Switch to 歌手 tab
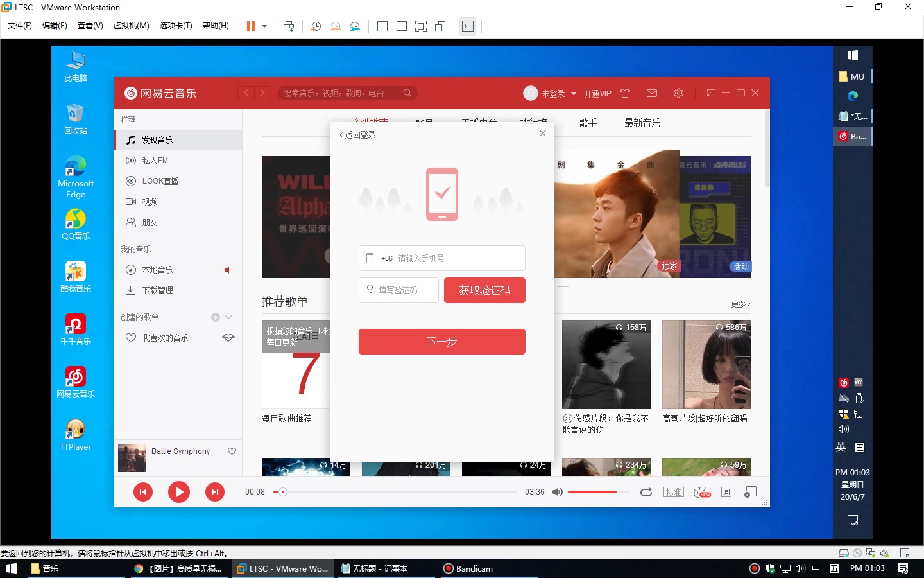This screenshot has width=924, height=578. [x=588, y=123]
